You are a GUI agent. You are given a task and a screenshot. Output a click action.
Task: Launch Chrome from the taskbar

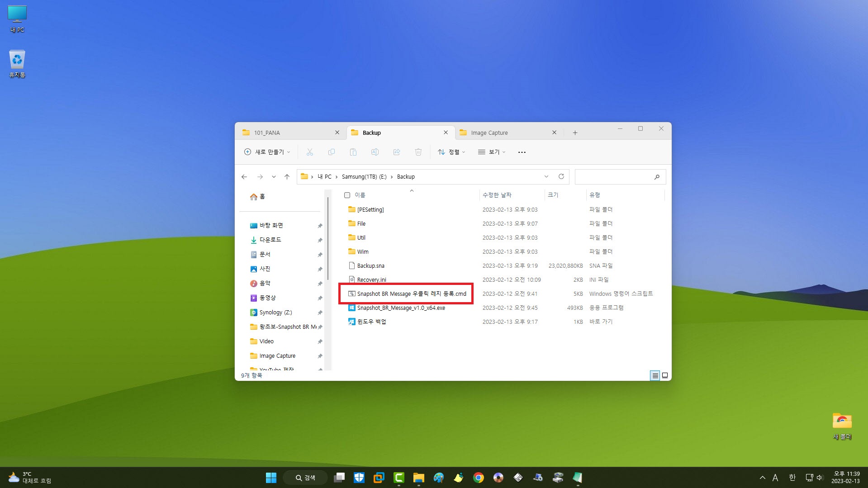pos(478,478)
